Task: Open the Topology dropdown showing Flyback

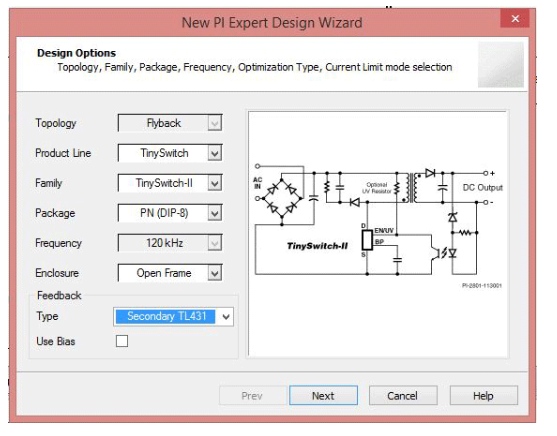Action: 170,123
